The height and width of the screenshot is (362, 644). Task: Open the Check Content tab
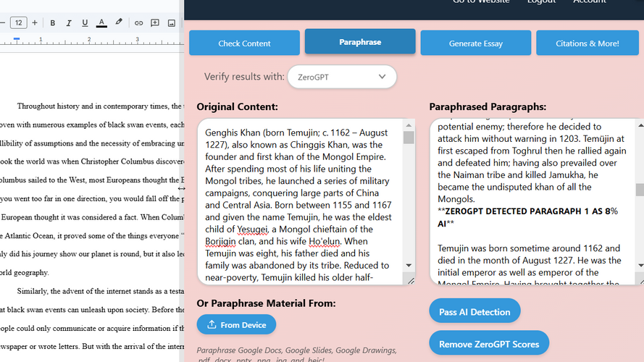click(x=244, y=43)
